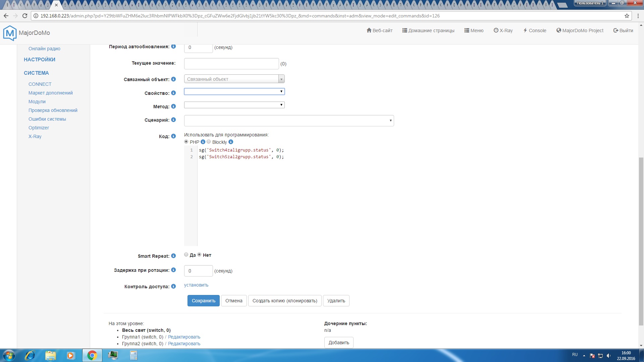
Task: Enable Smart Repeat with Да radio
Action: (186, 255)
